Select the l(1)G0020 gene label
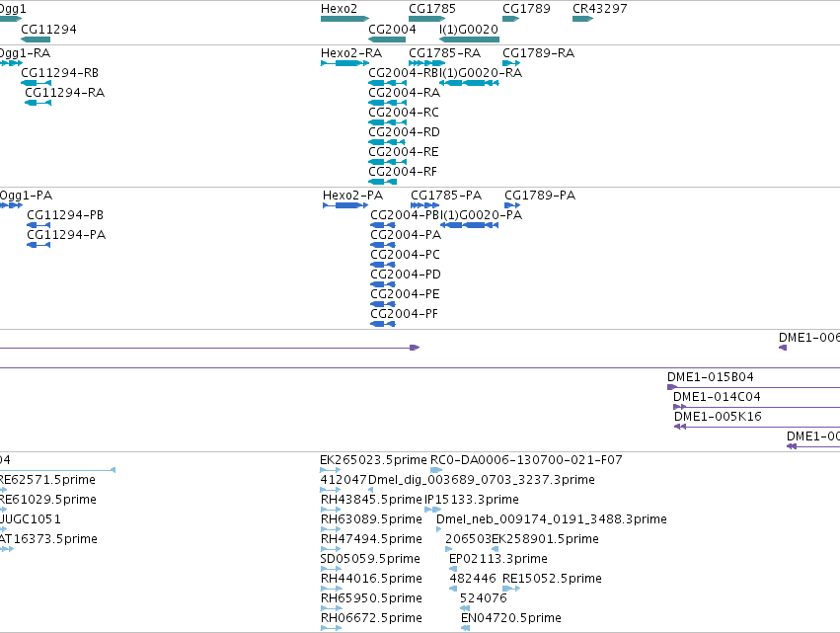The image size is (840, 633). click(x=469, y=29)
